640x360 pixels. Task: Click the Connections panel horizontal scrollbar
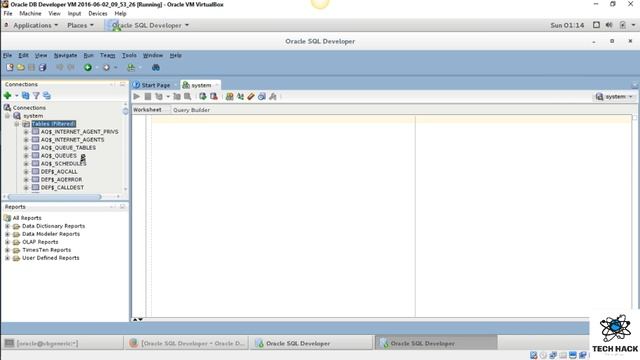(54, 197)
